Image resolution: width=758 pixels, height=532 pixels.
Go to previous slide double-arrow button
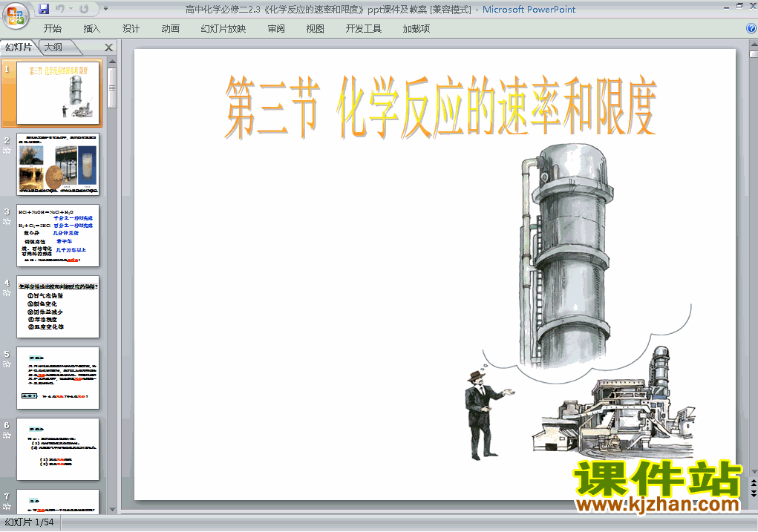click(x=754, y=483)
